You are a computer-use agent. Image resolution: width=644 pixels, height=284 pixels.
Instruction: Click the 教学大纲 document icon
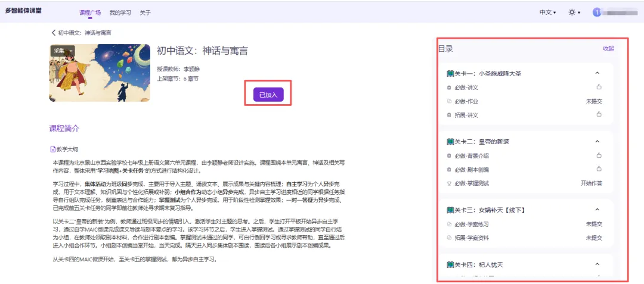click(x=52, y=149)
